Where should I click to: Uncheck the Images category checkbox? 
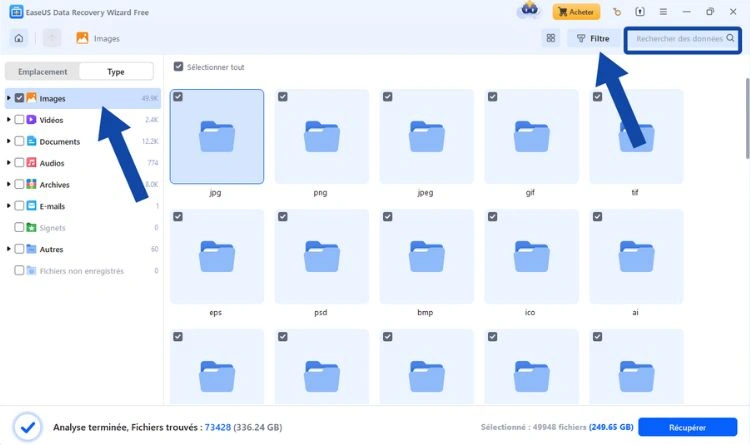(x=19, y=98)
